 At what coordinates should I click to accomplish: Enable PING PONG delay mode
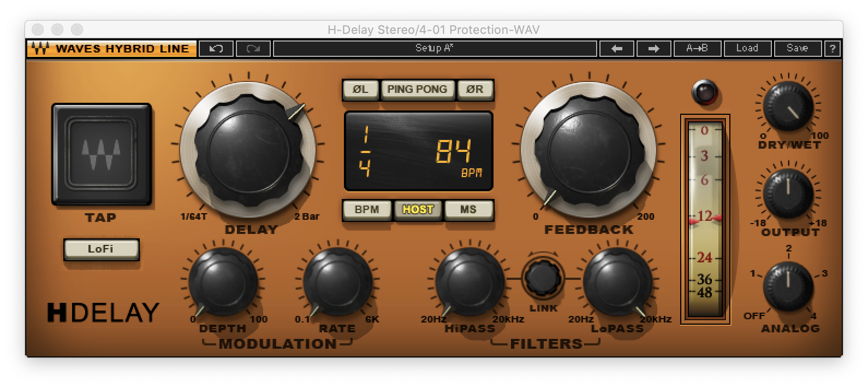coord(418,90)
